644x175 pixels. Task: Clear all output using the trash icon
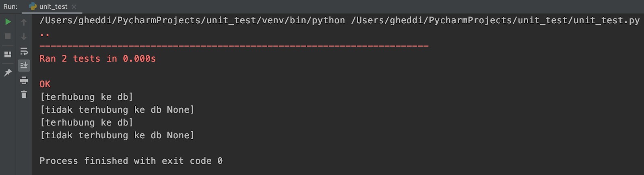[x=24, y=94]
